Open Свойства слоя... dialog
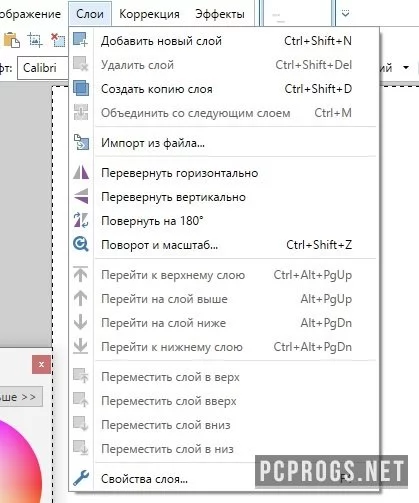The height and width of the screenshot is (503, 419). tap(224, 479)
